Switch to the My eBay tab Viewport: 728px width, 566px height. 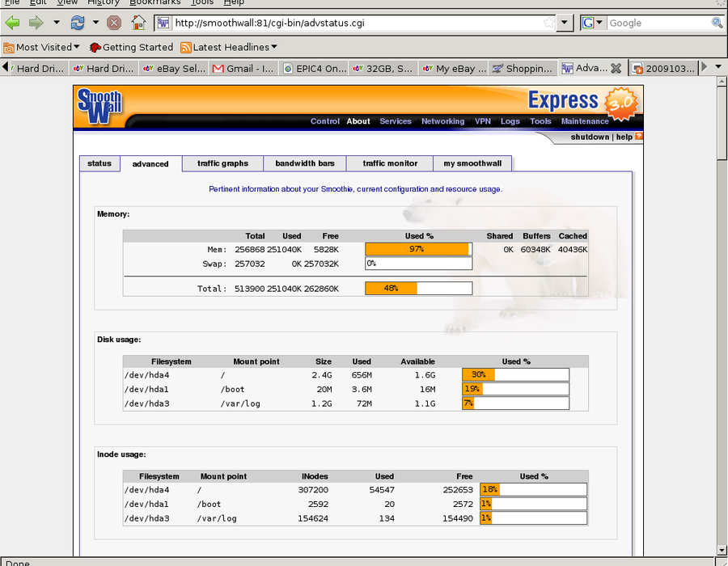pos(453,68)
